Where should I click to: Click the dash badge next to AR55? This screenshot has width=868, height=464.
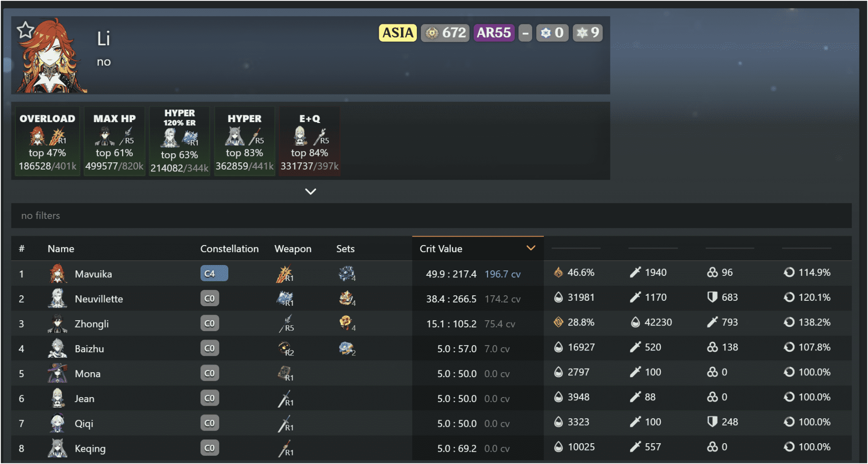click(525, 33)
